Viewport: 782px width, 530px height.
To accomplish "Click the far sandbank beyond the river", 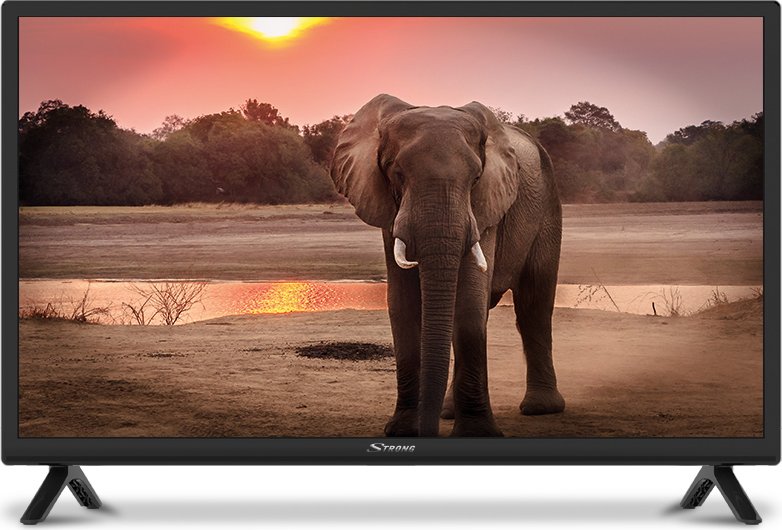I will (x=200, y=240).
